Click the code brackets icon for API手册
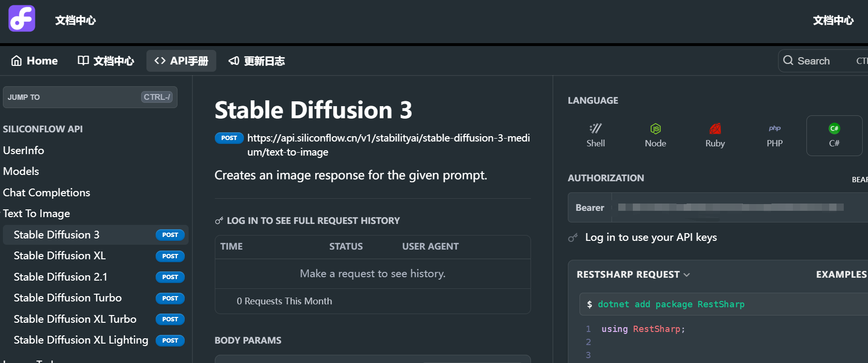Image resolution: width=868 pixels, height=363 pixels. (x=160, y=61)
